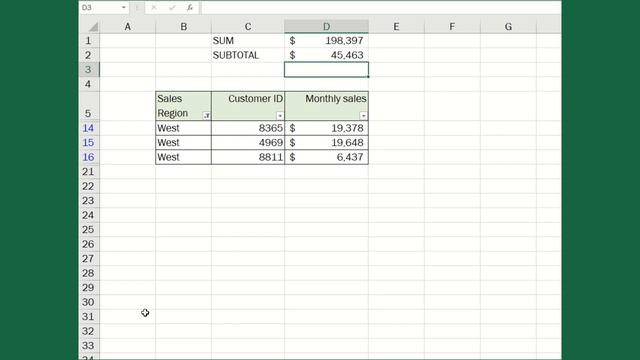Click the 45,463 subtotal value cell
Viewport: 640px width, 360px height.
327,55
